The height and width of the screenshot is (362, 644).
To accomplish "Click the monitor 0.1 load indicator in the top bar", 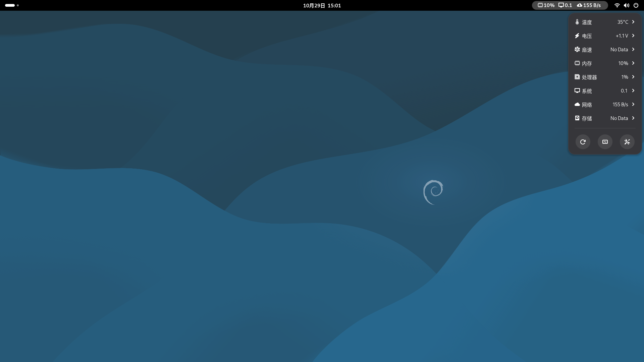I will point(565,5).
